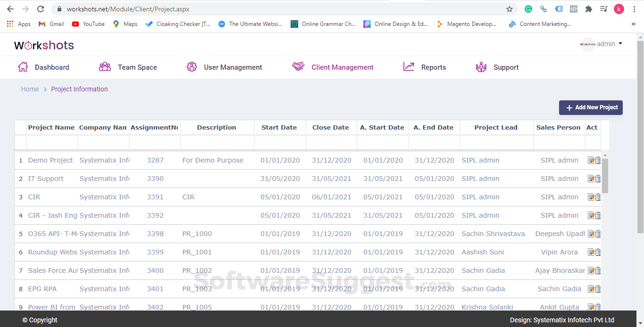The image size is (644, 327).
Task: Open the Chrome three-dot menu
Action: (634, 8)
